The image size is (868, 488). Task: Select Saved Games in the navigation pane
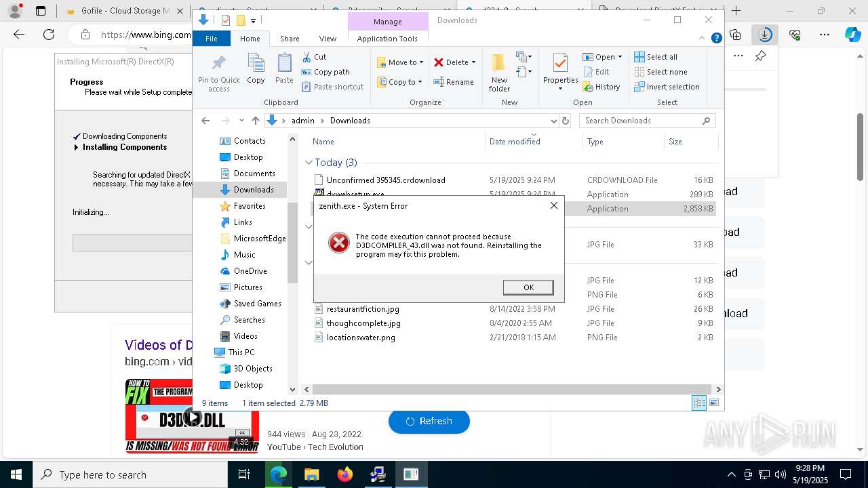(257, 304)
